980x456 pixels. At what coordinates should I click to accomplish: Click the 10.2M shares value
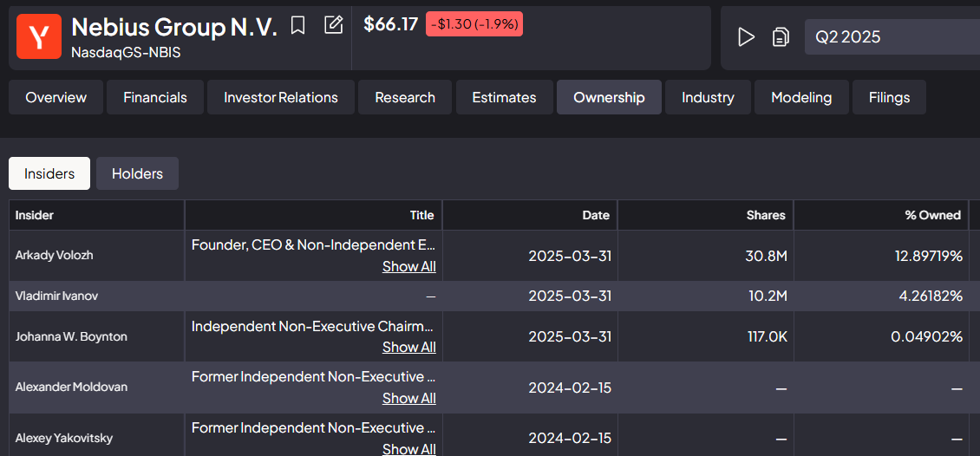tap(767, 296)
